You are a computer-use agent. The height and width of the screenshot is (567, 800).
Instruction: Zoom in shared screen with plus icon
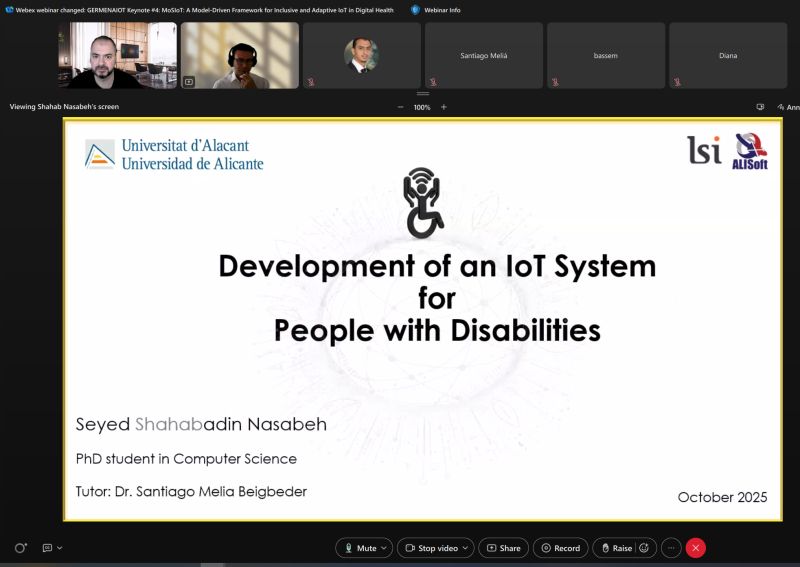pos(444,107)
